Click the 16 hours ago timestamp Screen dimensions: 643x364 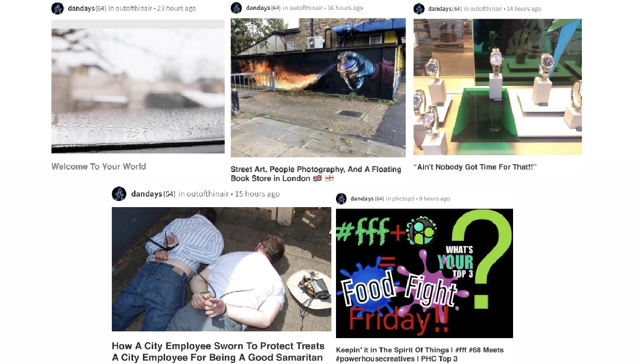(x=345, y=8)
